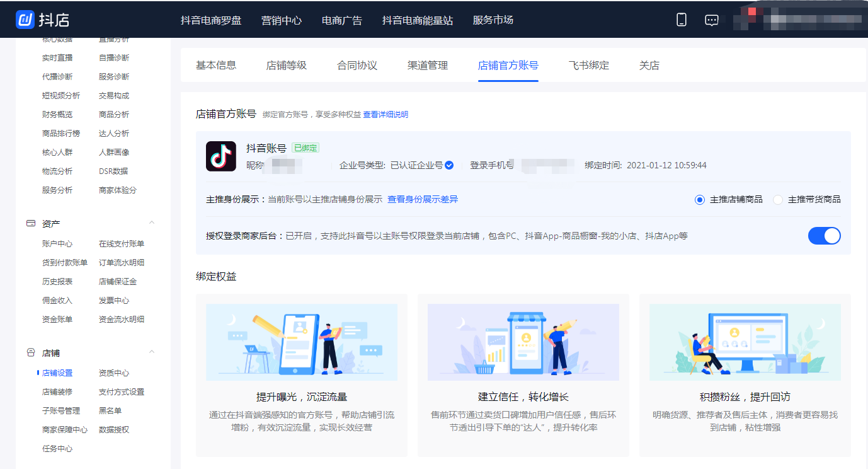Open 服务诊断 in sidebar
The height and width of the screenshot is (469, 868).
click(114, 76)
